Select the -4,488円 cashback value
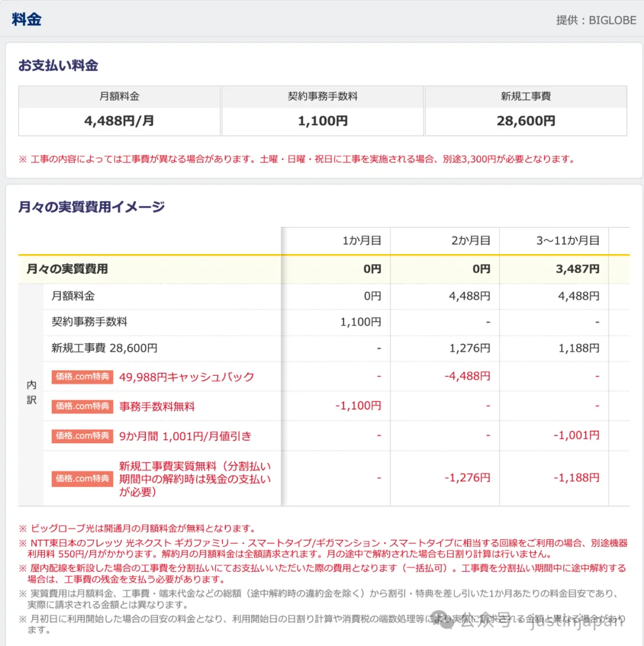 [x=467, y=376]
